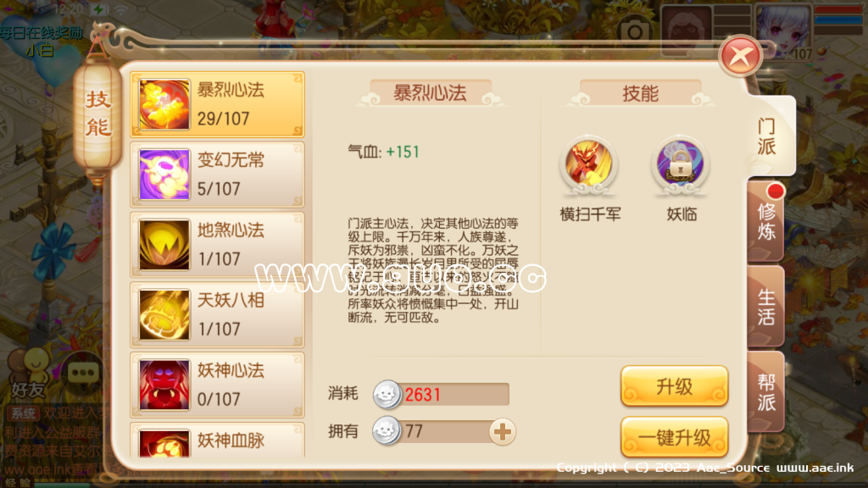
Task: Choose 地煞心法 from the list
Action: pos(218,245)
